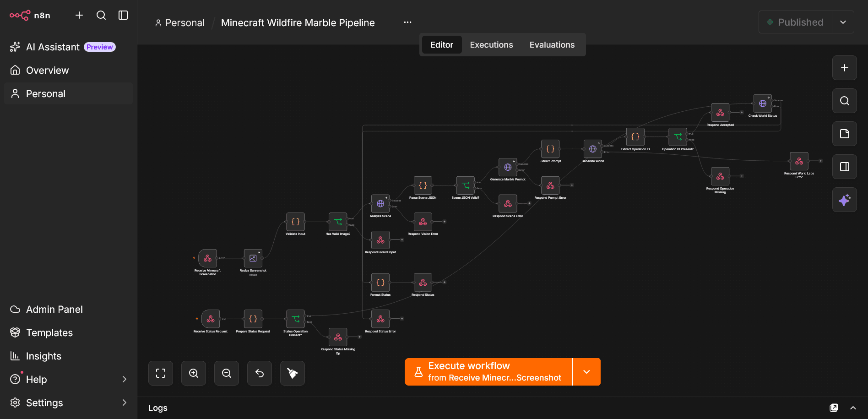Select Extract Prompt node
Image resolution: width=868 pixels, height=419 pixels.
(550, 149)
